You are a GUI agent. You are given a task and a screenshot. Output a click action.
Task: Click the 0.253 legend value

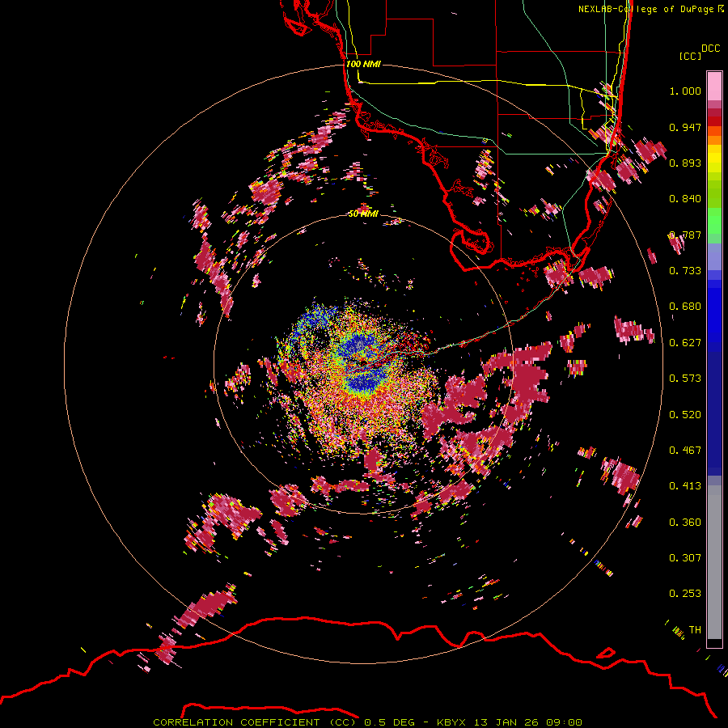click(685, 594)
